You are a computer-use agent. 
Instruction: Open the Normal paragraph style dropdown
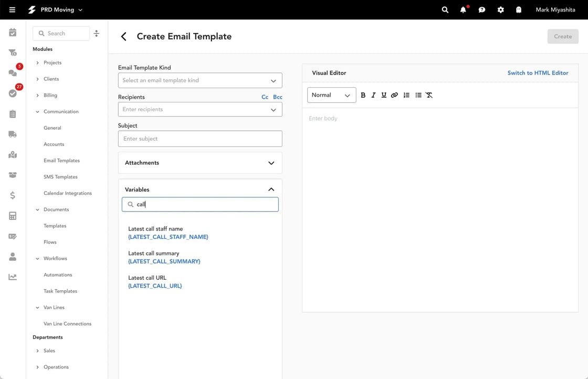(x=331, y=95)
